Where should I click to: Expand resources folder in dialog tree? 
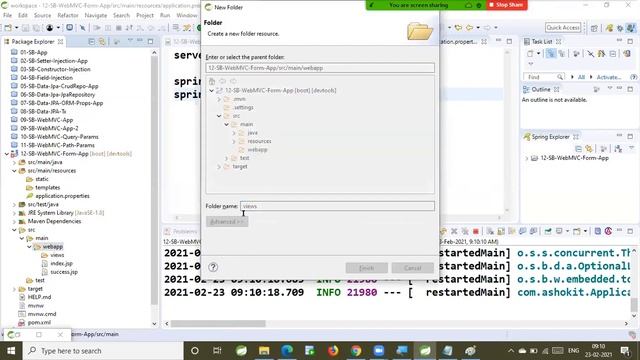point(234,142)
